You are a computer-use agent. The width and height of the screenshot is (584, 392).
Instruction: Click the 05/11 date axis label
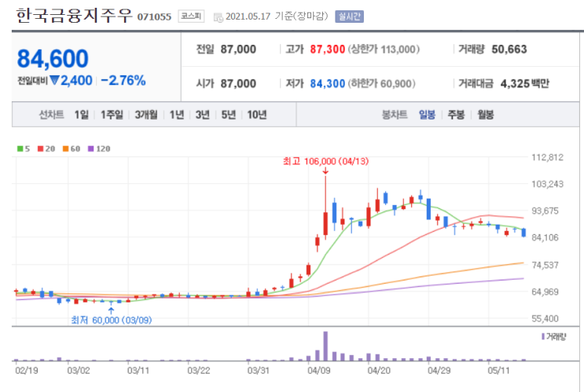(498, 371)
